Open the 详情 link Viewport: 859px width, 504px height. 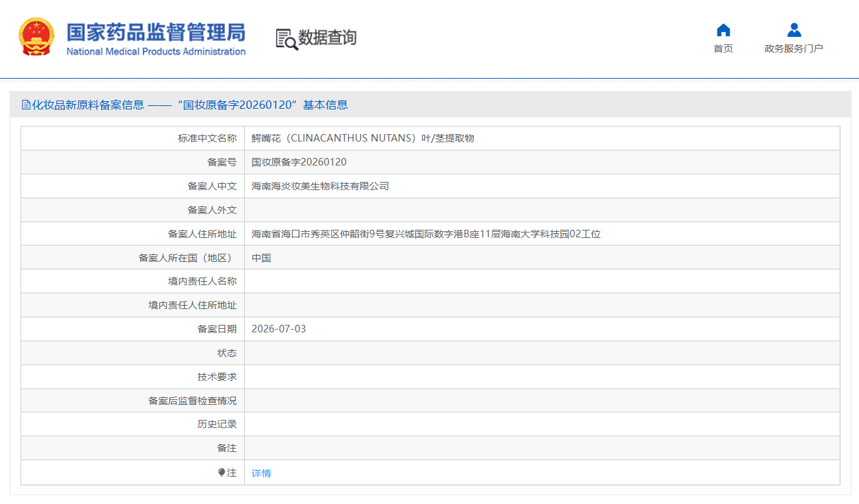click(261, 473)
